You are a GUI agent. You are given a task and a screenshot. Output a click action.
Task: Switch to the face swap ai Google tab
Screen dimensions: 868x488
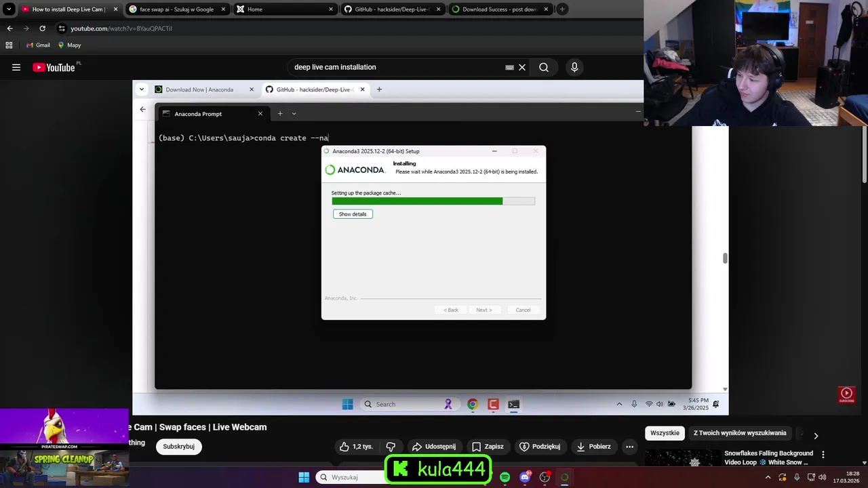178,9
